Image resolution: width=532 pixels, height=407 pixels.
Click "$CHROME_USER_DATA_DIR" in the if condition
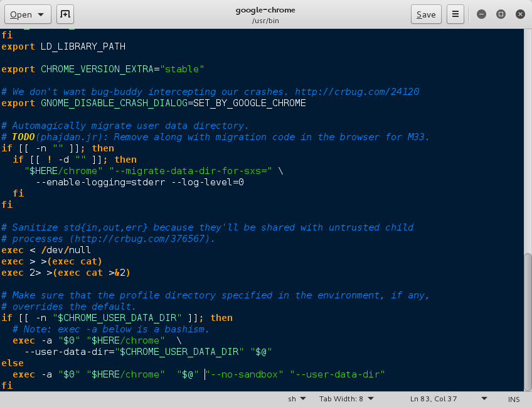pyautogui.click(x=117, y=318)
